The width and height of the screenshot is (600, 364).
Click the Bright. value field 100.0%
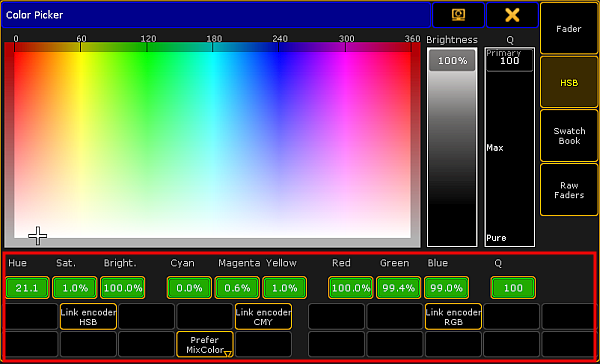point(123,288)
